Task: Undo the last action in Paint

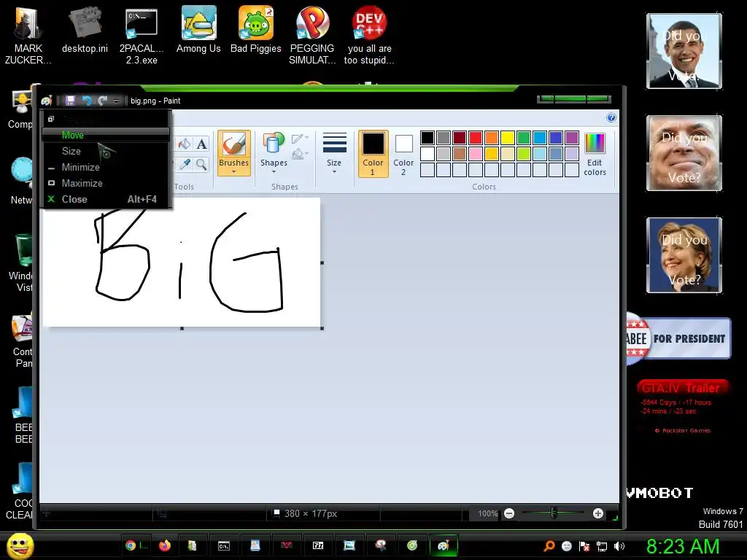Action: [87, 101]
